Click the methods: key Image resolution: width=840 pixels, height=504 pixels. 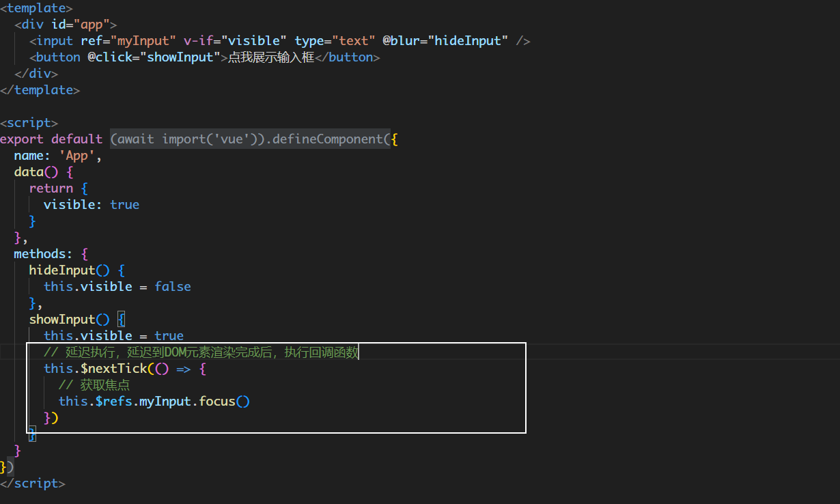(44, 254)
